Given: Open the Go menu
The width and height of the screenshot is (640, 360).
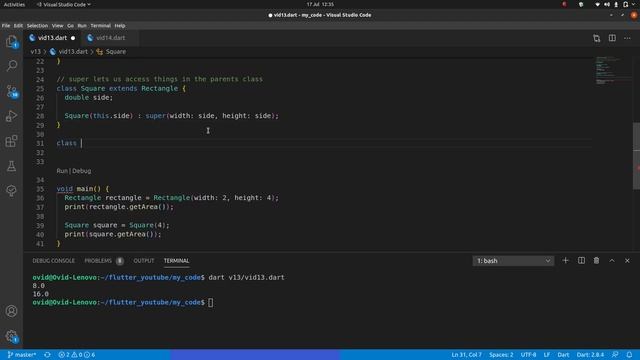Looking at the screenshot, I should coord(71,26).
